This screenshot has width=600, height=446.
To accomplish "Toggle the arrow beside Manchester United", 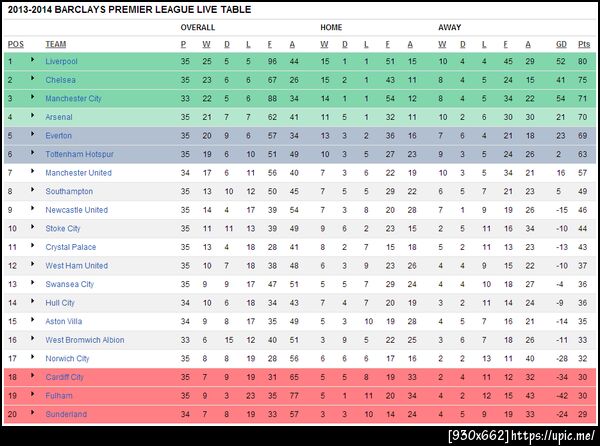I will pos(32,172).
